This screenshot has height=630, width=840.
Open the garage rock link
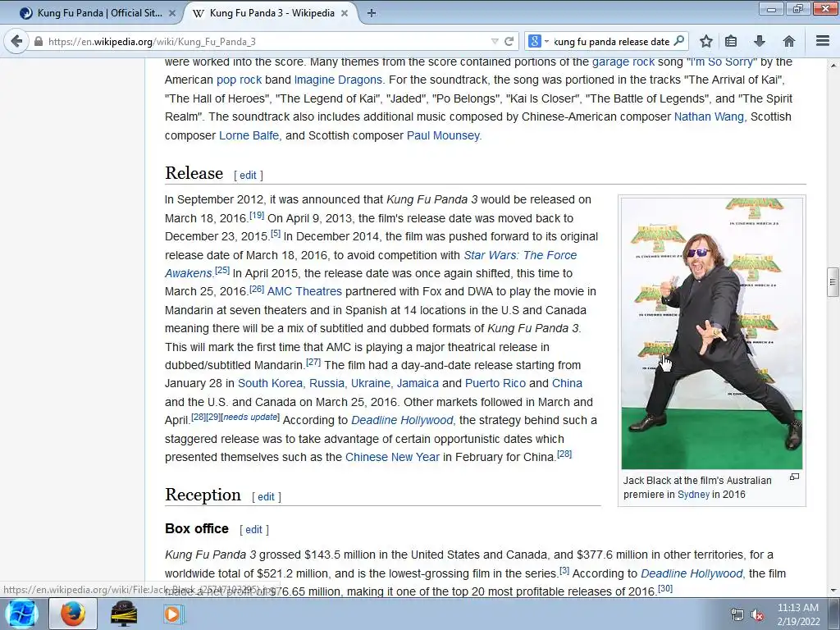(x=623, y=62)
